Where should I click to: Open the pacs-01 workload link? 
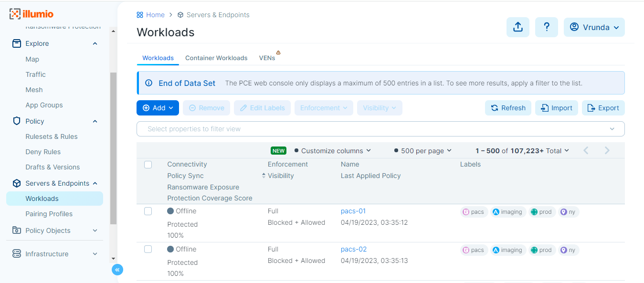tap(353, 211)
